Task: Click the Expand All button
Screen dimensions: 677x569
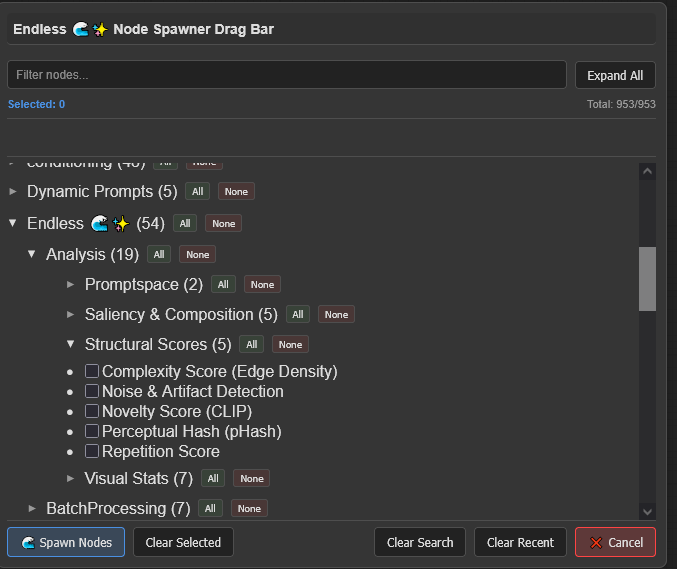Action: [x=615, y=75]
